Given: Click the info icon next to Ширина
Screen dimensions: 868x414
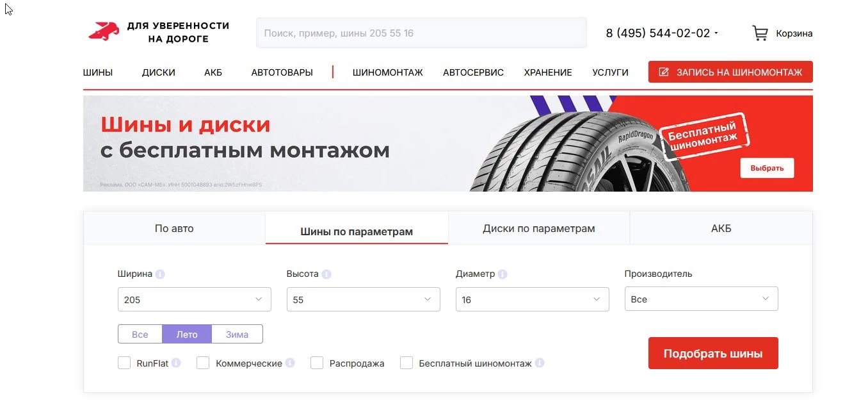Looking at the screenshot, I should click(159, 274).
